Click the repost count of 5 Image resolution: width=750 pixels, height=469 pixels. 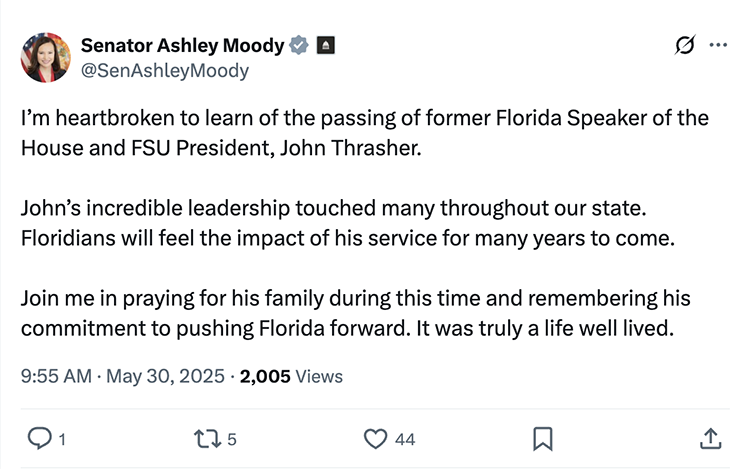pyautogui.click(x=232, y=439)
